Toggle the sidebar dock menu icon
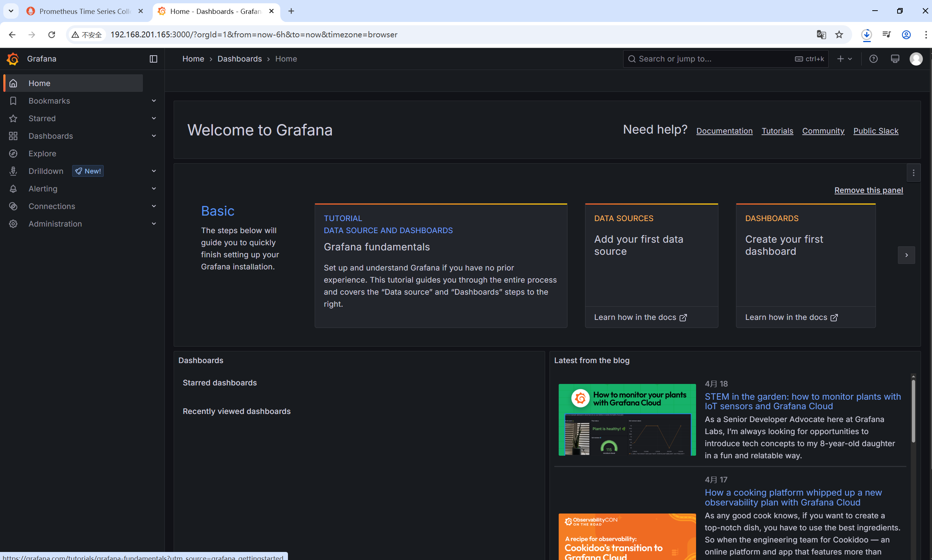 coord(154,59)
